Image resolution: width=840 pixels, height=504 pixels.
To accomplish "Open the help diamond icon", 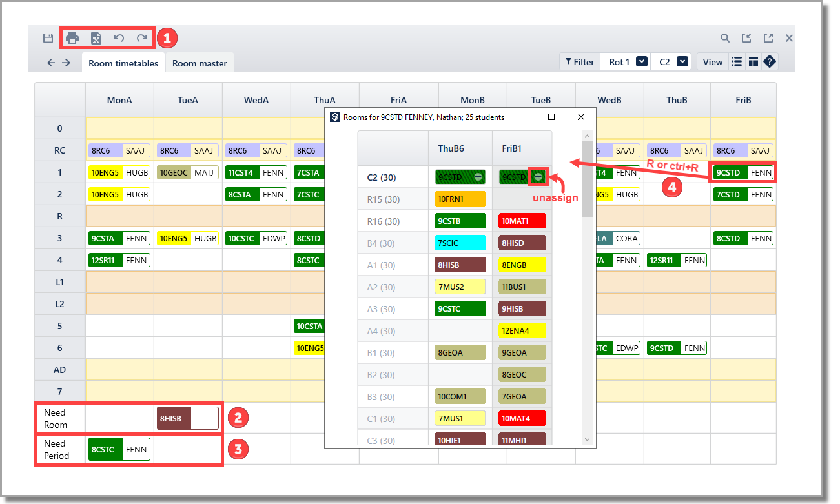I will point(769,62).
